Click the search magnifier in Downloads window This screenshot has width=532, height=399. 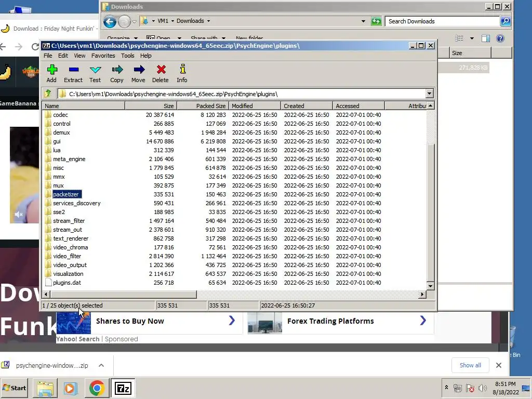(x=506, y=21)
